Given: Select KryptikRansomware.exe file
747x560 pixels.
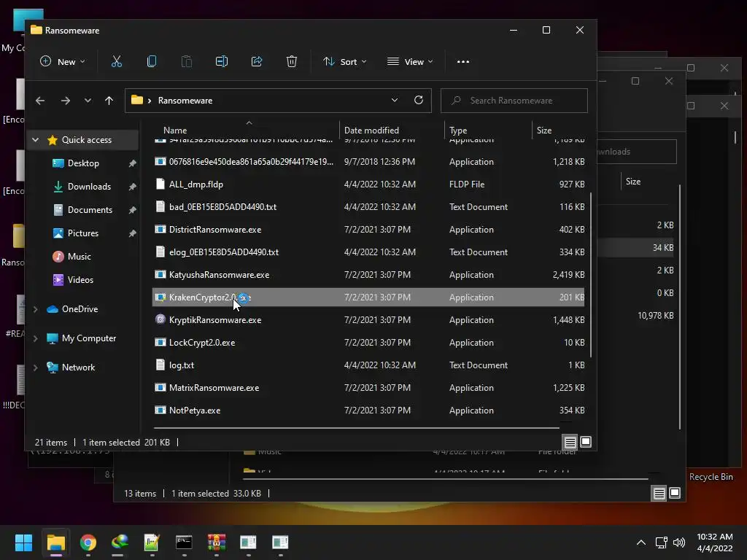Looking at the screenshot, I should point(368,320).
